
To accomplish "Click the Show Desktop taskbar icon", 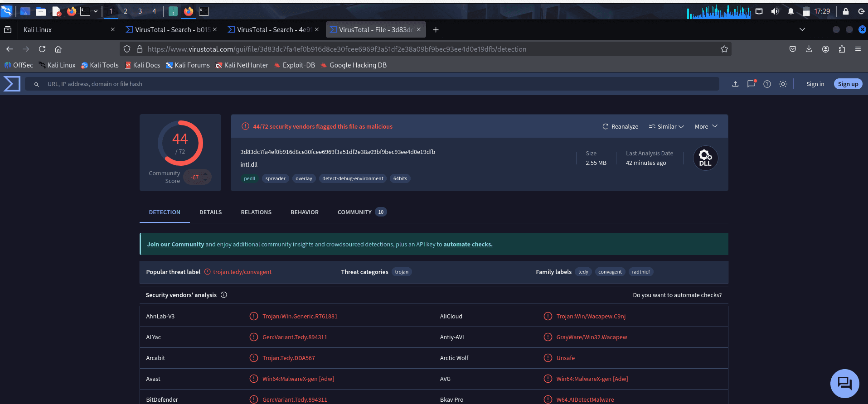I will click(x=25, y=11).
